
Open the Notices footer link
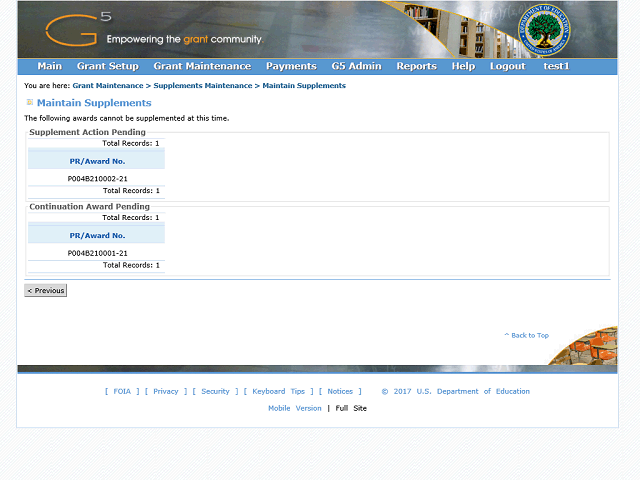[340, 391]
